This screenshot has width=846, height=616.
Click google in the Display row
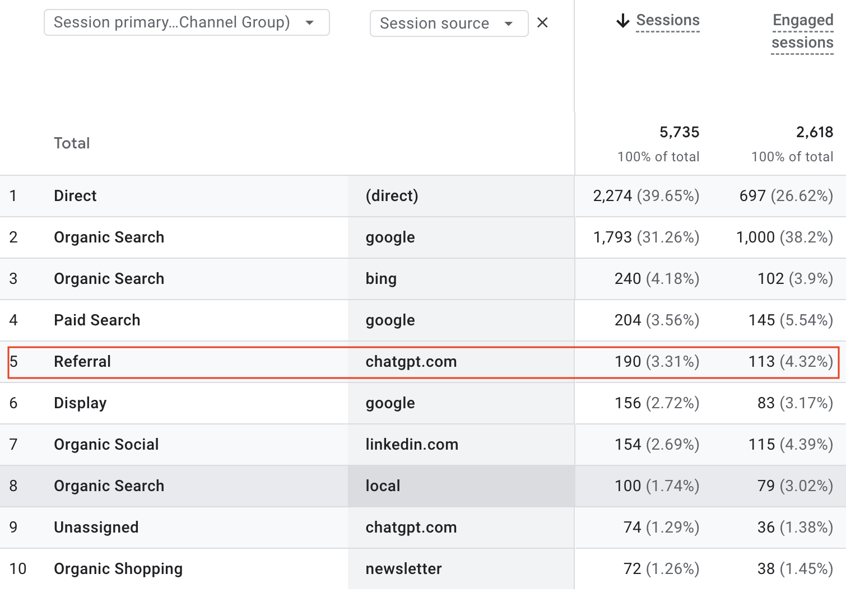click(391, 403)
